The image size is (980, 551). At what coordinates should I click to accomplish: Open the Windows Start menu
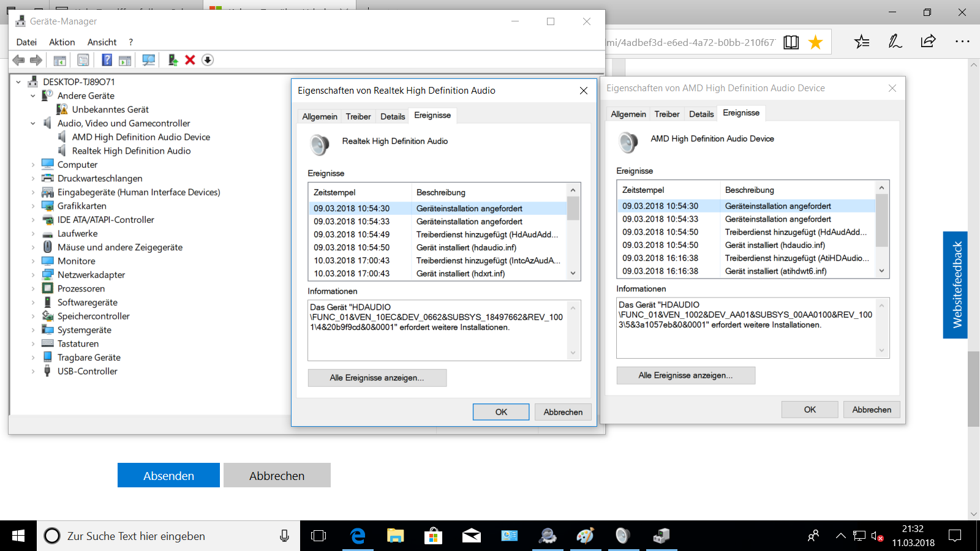point(18,536)
